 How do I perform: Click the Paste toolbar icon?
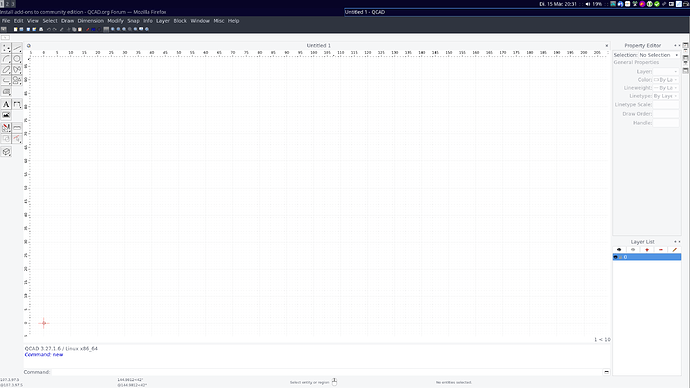click(x=80, y=29)
